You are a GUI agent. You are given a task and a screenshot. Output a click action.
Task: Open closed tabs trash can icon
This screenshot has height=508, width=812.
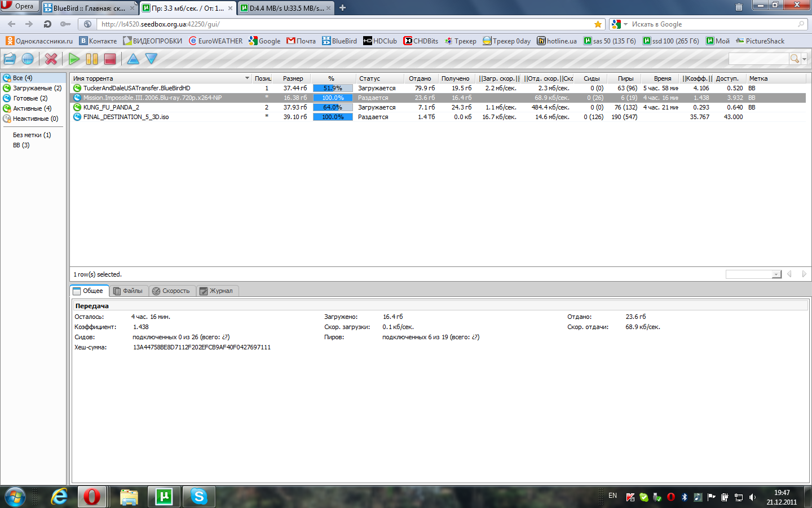[739, 7]
